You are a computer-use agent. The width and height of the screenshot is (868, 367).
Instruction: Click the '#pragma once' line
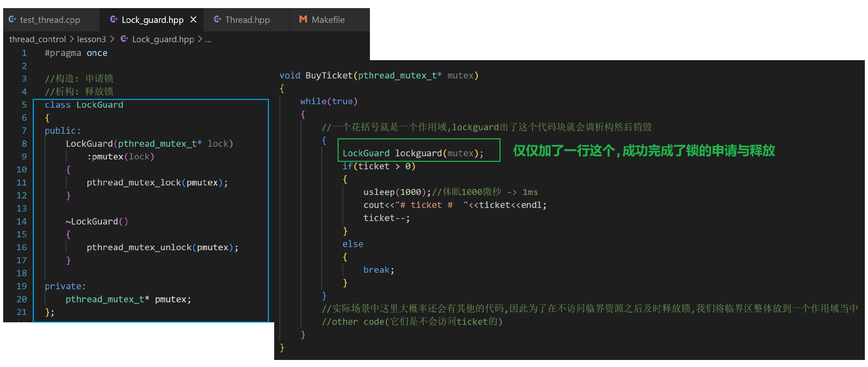click(x=76, y=53)
